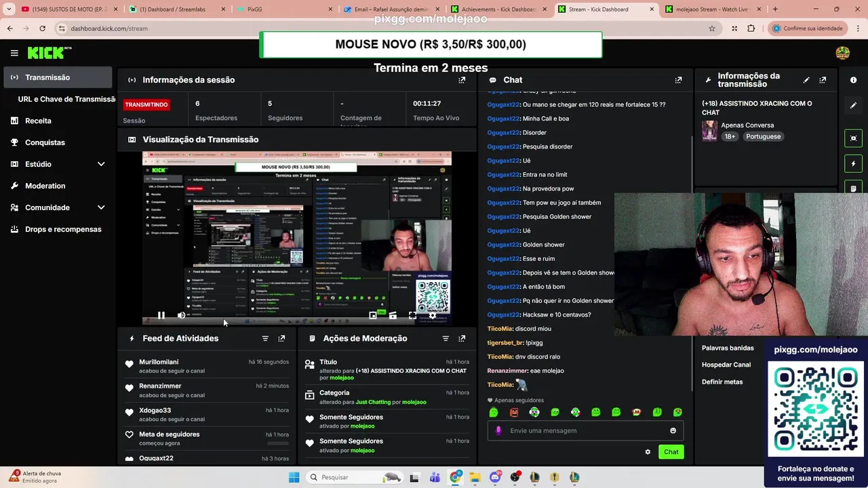Click the 18+ tag
The image size is (868, 488).
[x=730, y=136]
